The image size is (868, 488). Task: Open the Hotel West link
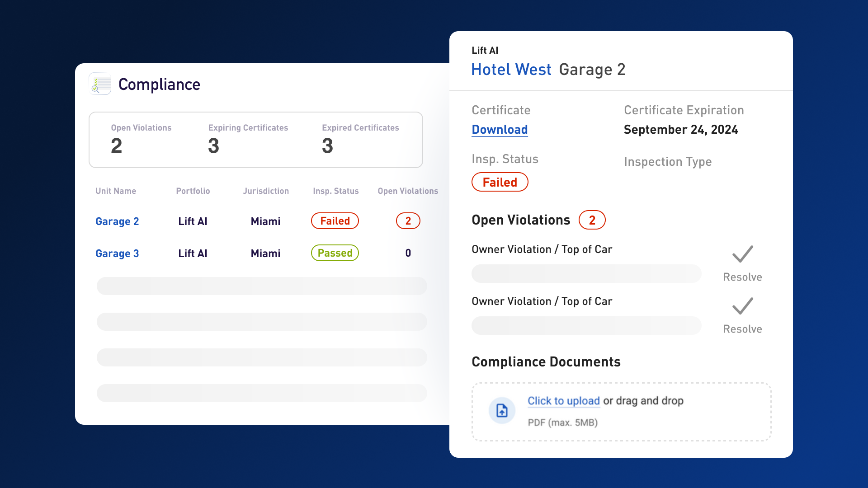point(511,70)
